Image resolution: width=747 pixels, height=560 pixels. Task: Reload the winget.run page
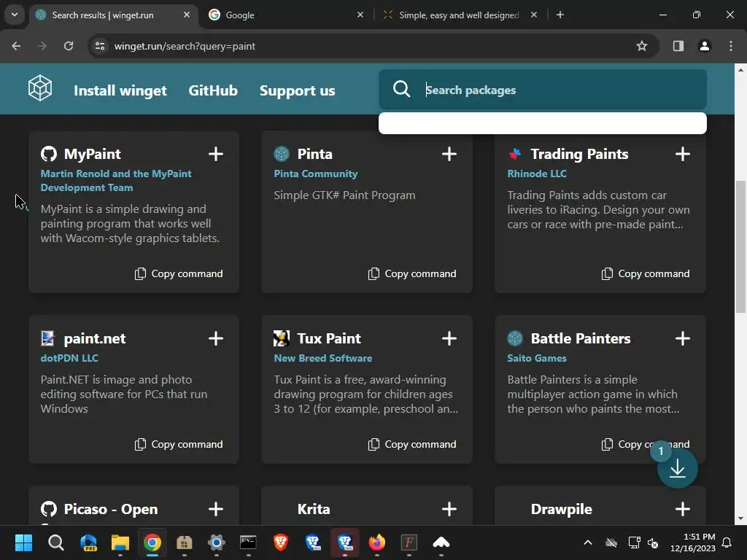point(69,46)
